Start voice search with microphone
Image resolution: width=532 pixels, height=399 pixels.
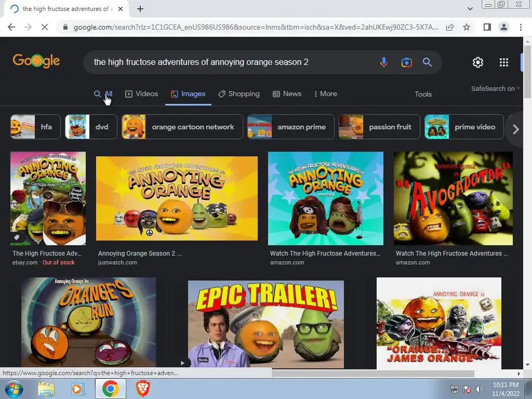coord(384,62)
